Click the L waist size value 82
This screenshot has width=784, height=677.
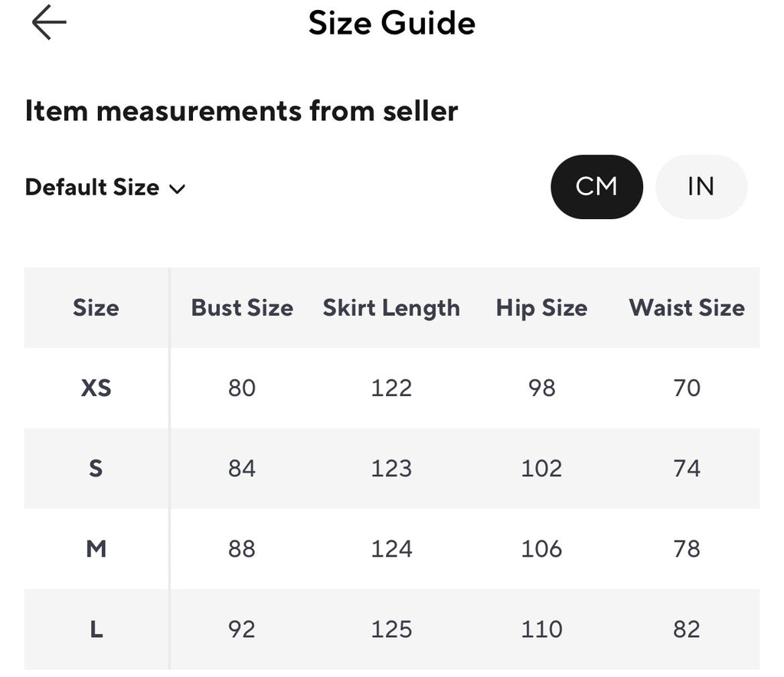pyautogui.click(x=687, y=630)
